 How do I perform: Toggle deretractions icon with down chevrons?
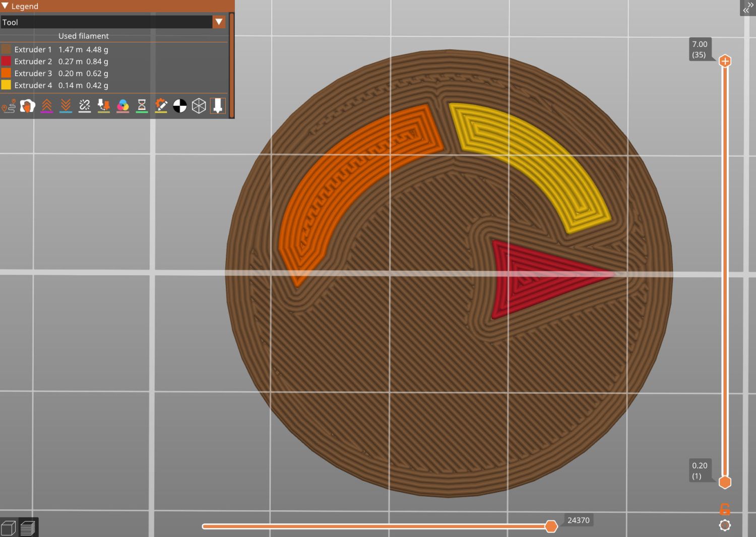[66, 106]
